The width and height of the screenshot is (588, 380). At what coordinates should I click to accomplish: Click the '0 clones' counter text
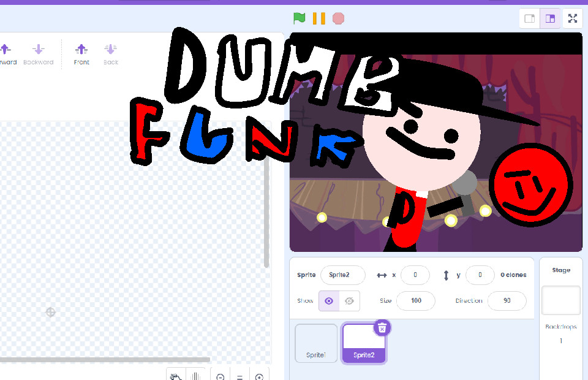(513, 275)
